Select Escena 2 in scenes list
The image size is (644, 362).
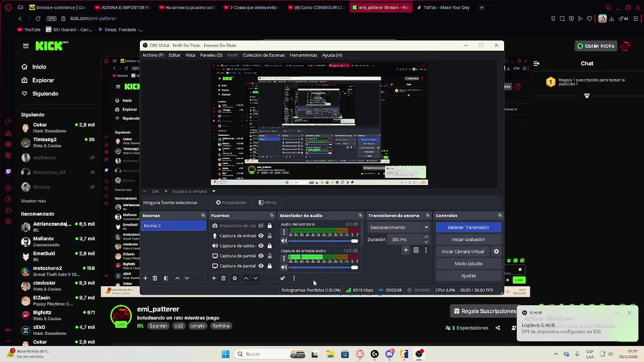[174, 226]
